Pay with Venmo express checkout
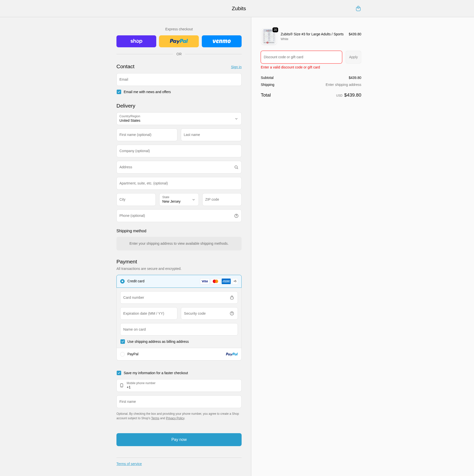474x476 pixels. tap(221, 41)
